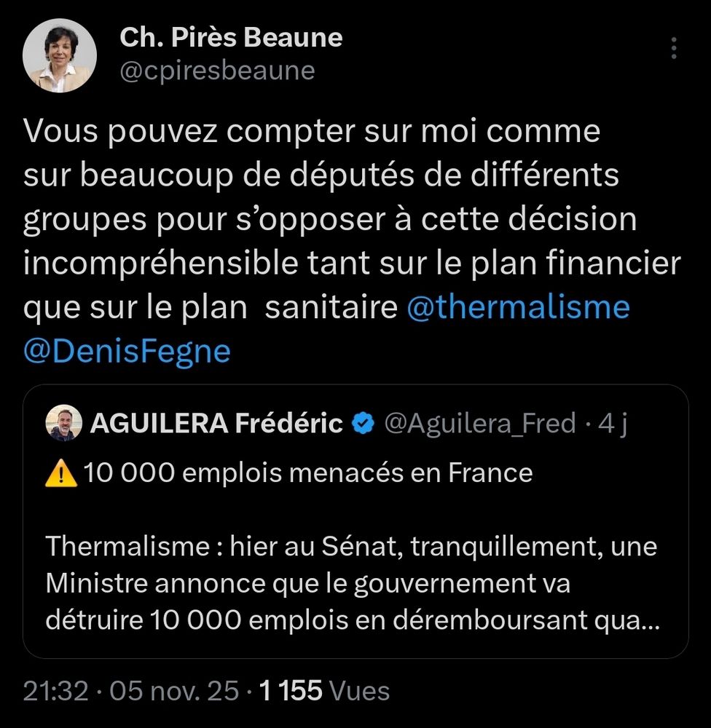Click AGUILERA Frédéric's small avatar
711x728 pixels.
tap(63, 422)
